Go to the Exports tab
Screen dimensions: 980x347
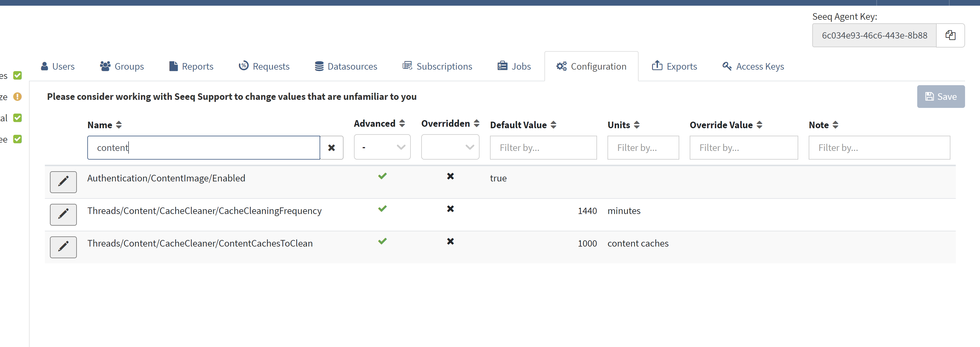pos(674,66)
